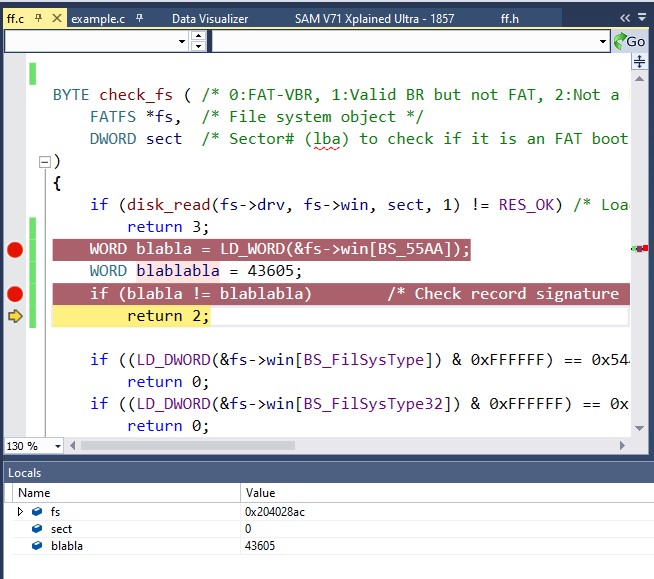This screenshot has height=579, width=654.
Task: Click the Go button
Action: click(631, 41)
